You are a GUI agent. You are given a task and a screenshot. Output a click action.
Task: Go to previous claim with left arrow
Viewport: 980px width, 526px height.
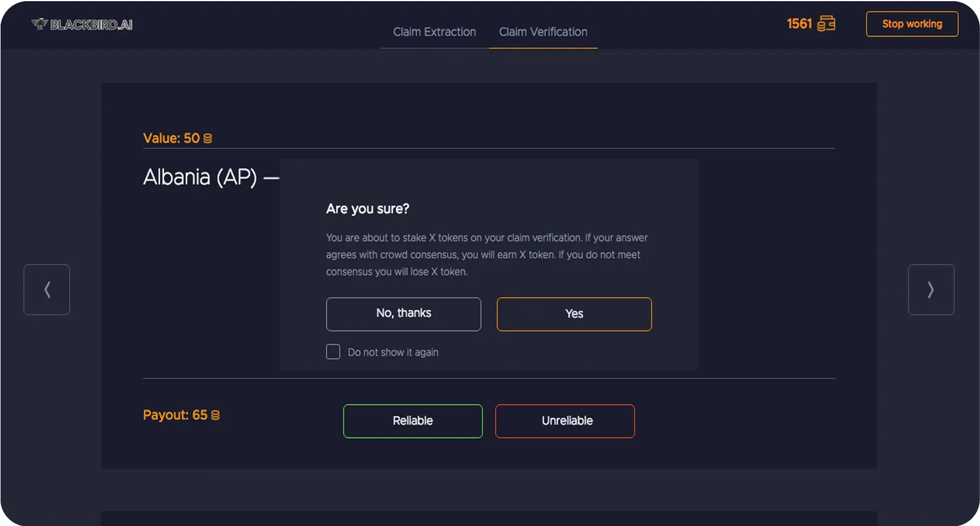point(47,290)
